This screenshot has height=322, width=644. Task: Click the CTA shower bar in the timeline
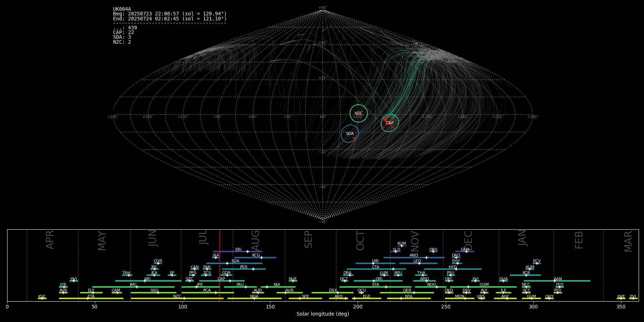pos(376,269)
